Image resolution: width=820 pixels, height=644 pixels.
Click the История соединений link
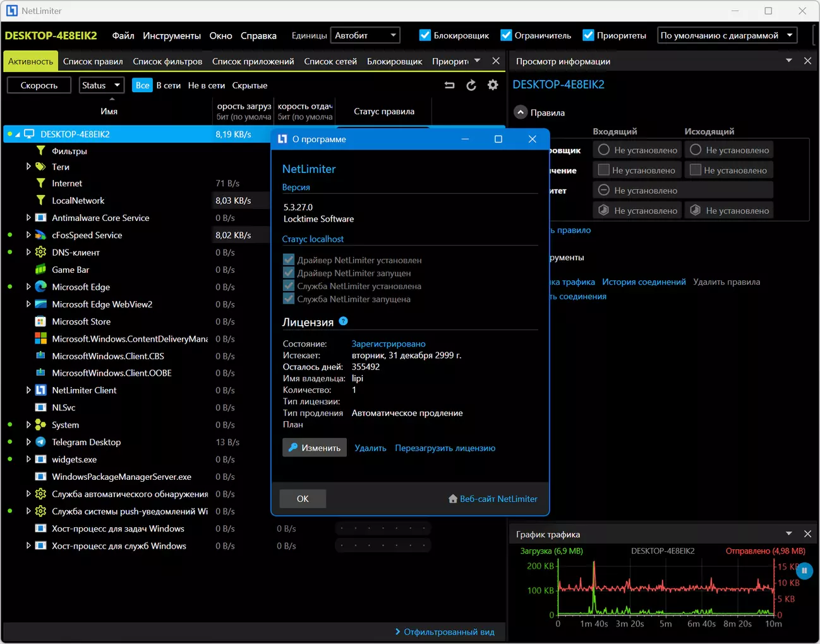click(644, 282)
